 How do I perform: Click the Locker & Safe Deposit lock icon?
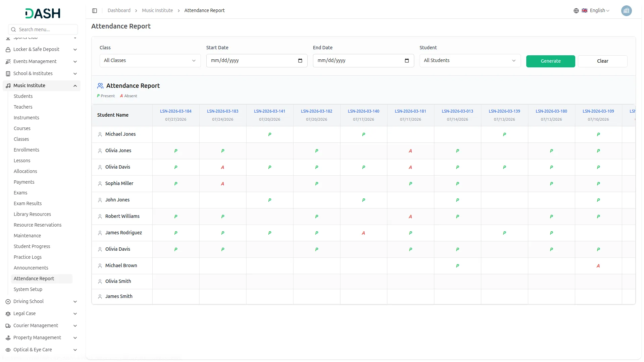click(8, 50)
